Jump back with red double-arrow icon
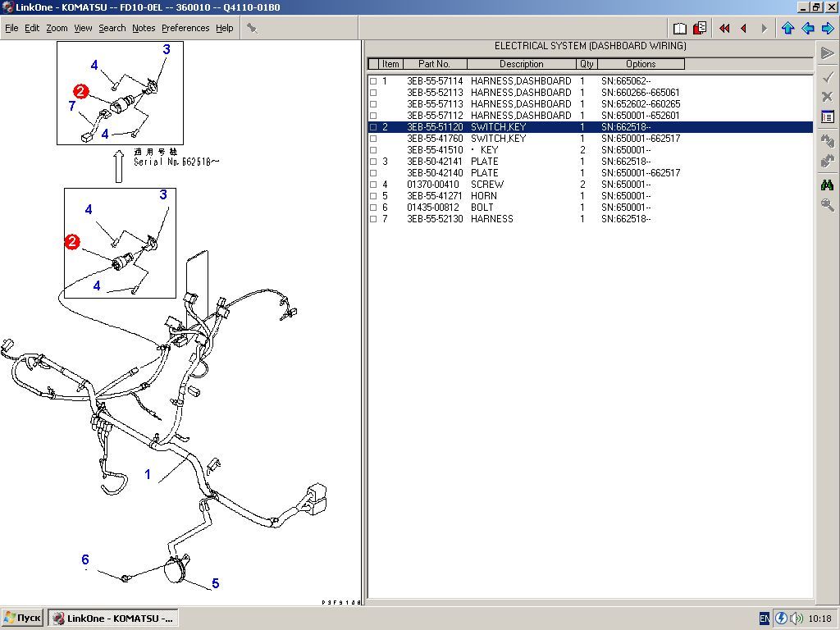Viewport: 840px width, 630px height. click(724, 29)
